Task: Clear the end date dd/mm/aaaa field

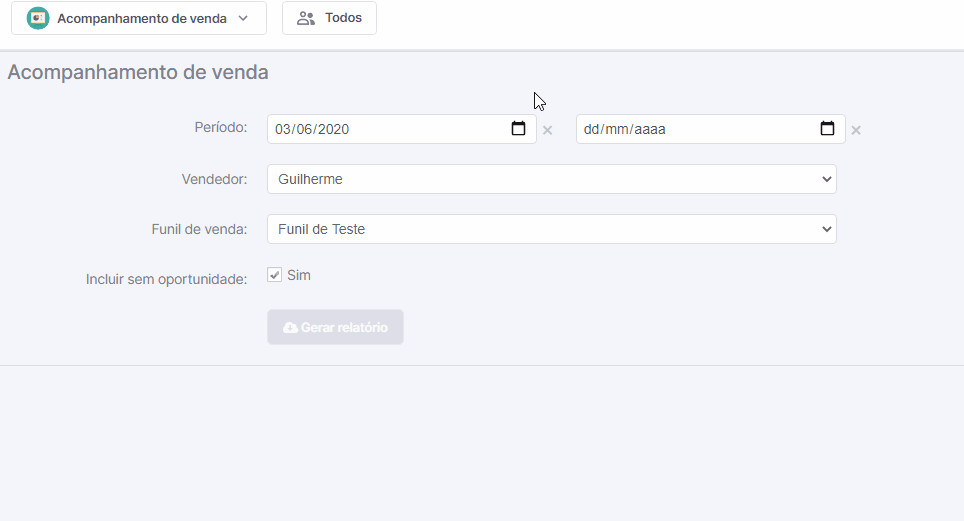Action: click(856, 130)
